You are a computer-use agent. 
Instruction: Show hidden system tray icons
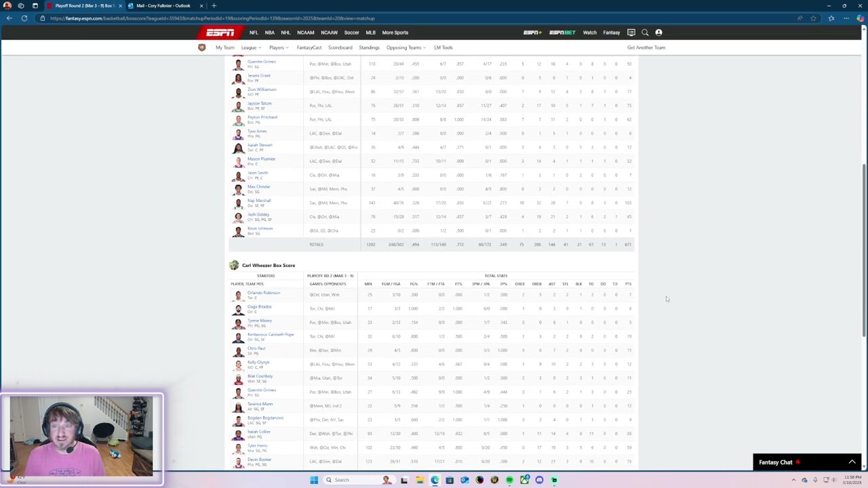(793, 480)
